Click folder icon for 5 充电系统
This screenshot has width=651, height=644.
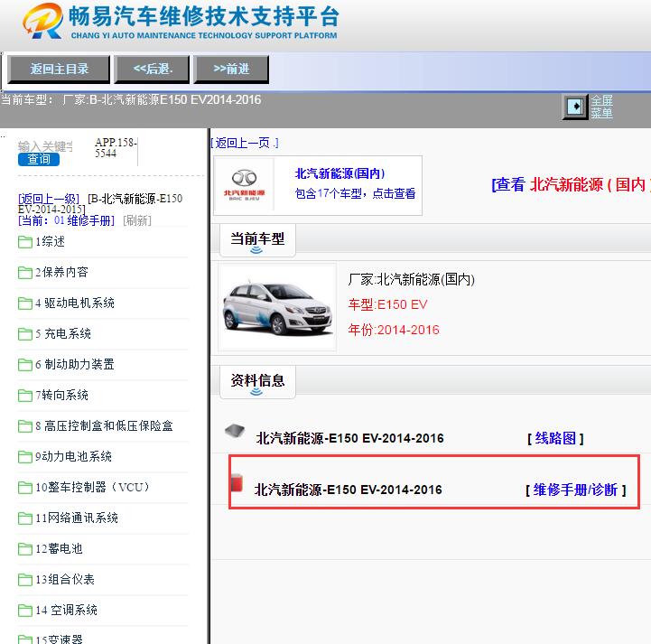tap(25, 334)
